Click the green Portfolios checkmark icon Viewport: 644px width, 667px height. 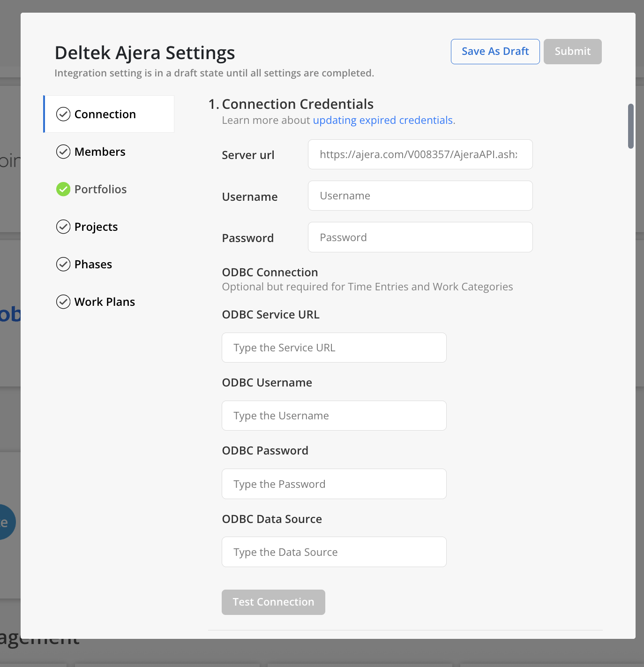click(x=63, y=189)
